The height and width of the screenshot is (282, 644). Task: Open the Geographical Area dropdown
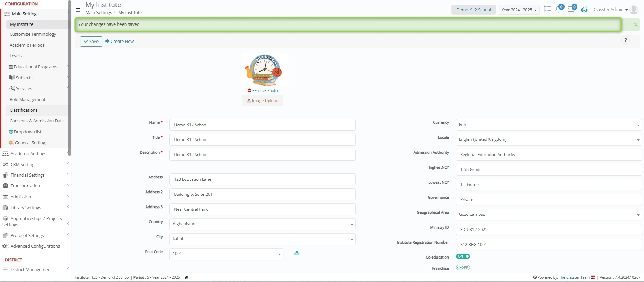[x=549, y=215]
